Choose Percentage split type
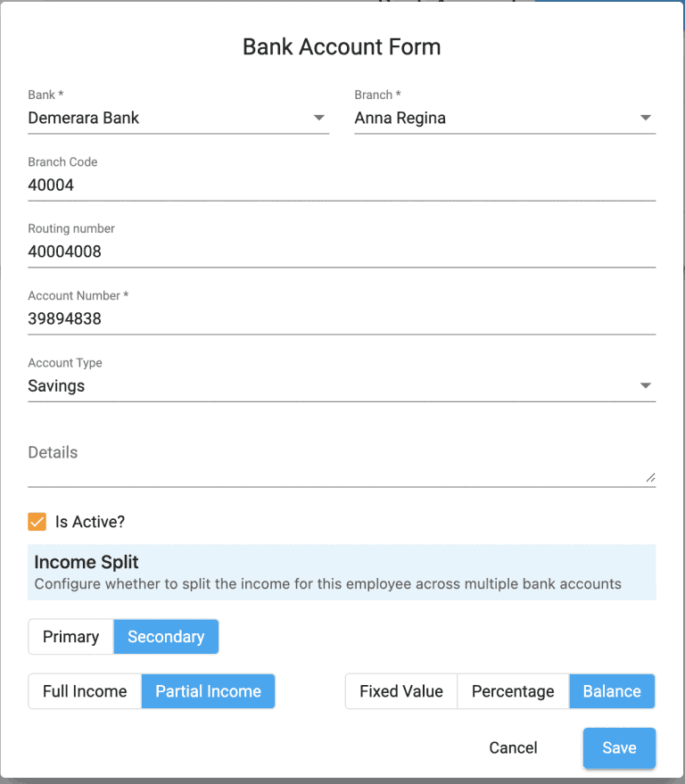 [x=513, y=690]
